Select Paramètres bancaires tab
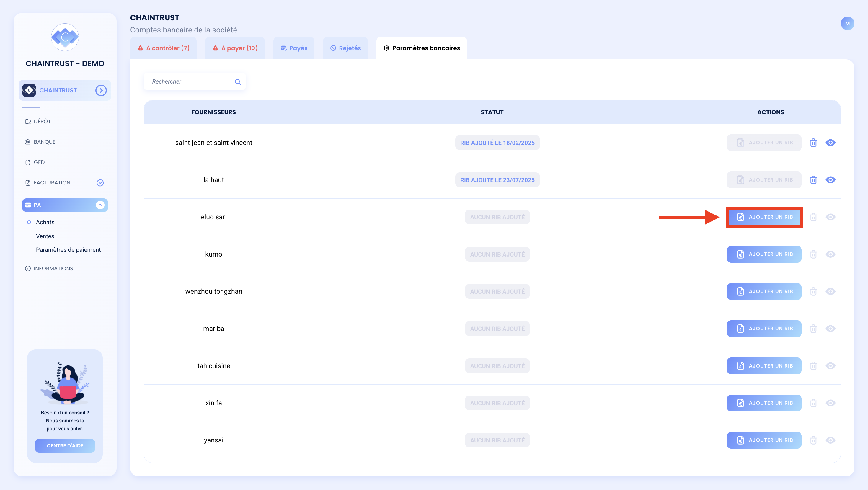 click(x=422, y=48)
